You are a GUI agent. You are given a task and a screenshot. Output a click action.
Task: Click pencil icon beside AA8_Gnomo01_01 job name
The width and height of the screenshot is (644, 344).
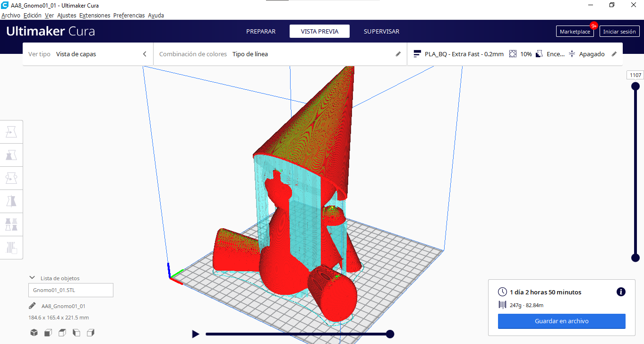[x=32, y=306]
